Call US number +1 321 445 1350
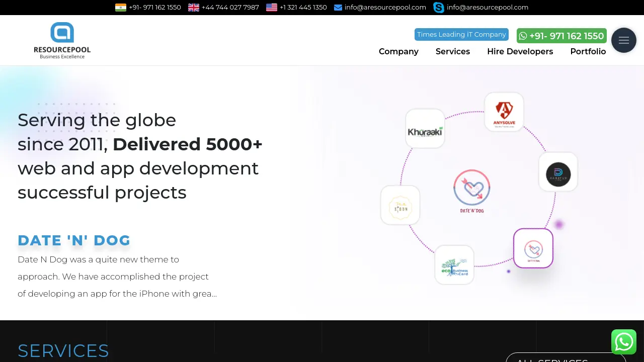The height and width of the screenshot is (362, 644). 303,8
